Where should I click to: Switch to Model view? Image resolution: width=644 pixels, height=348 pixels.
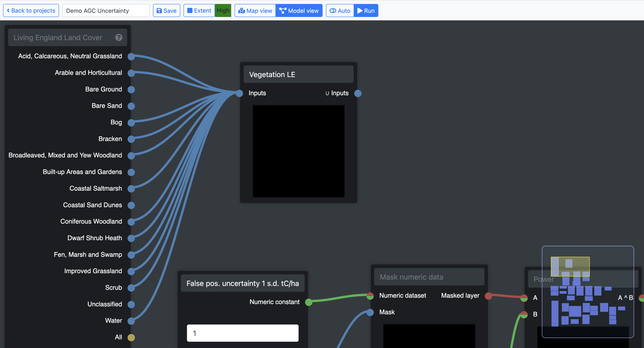[299, 11]
